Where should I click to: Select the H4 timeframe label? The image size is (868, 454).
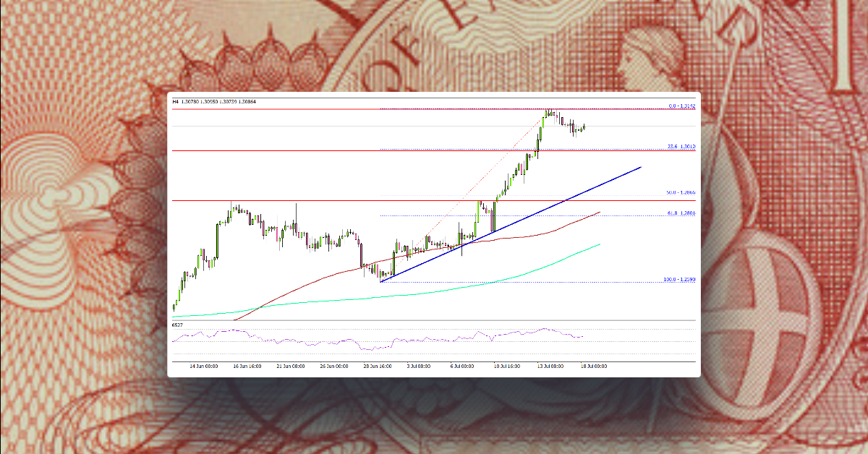pos(174,102)
